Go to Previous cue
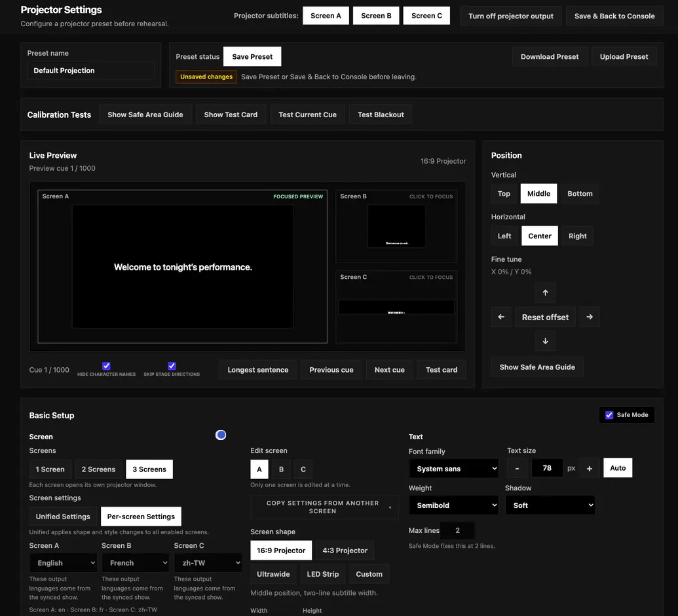Viewport: 678px width, 616px height. (x=331, y=370)
